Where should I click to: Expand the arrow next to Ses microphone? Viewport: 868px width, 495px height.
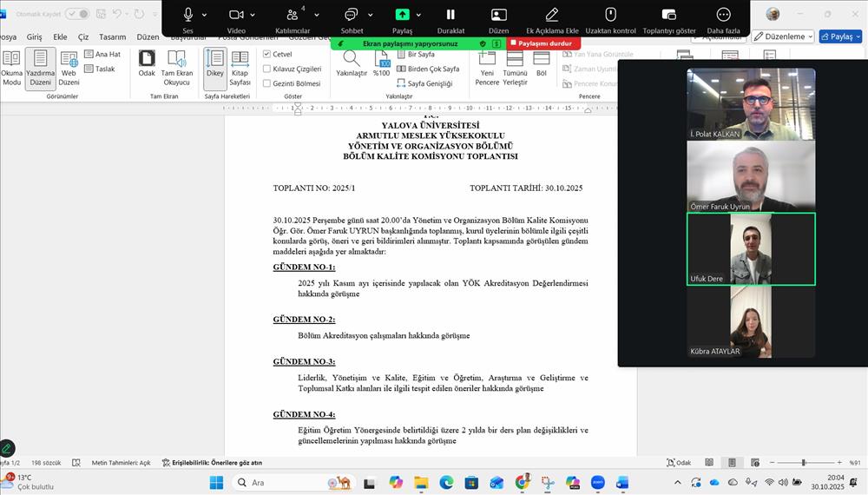205,15
